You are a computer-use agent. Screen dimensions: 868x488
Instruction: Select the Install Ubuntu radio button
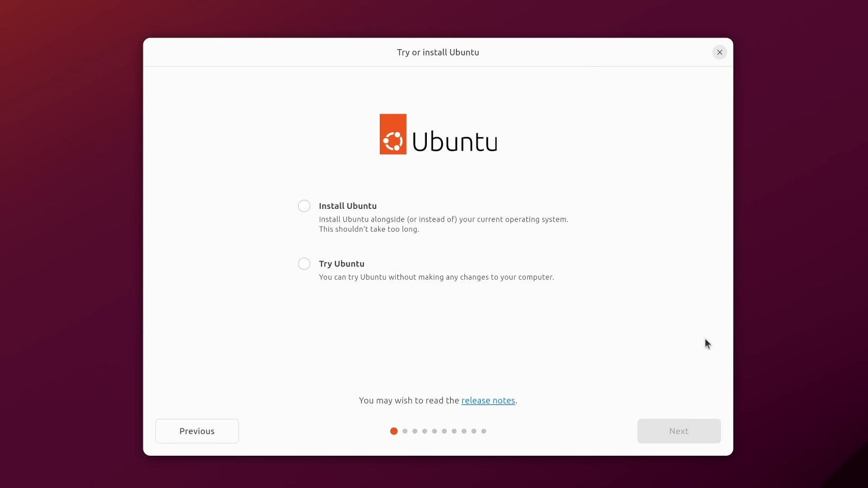[304, 206]
